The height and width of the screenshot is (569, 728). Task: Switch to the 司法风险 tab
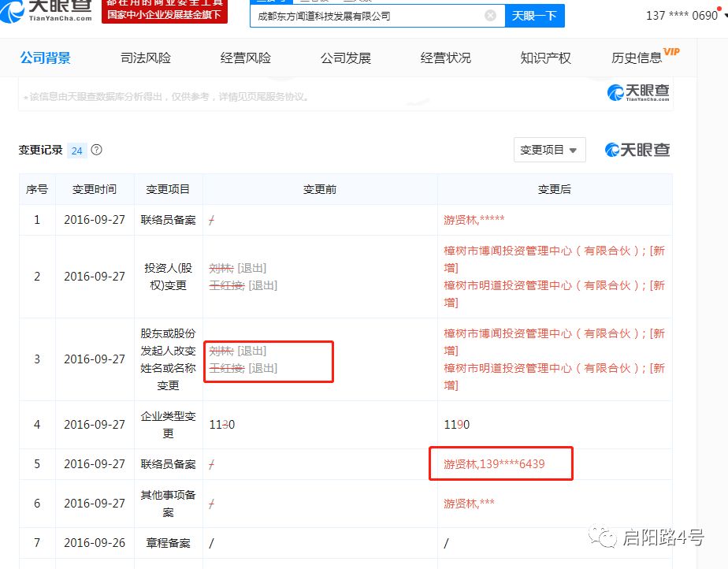tap(146, 58)
